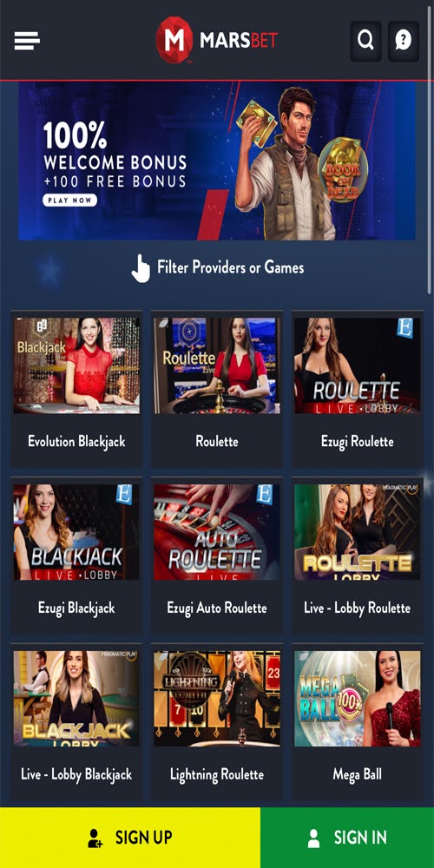Click the Marsbet logo

(x=217, y=40)
